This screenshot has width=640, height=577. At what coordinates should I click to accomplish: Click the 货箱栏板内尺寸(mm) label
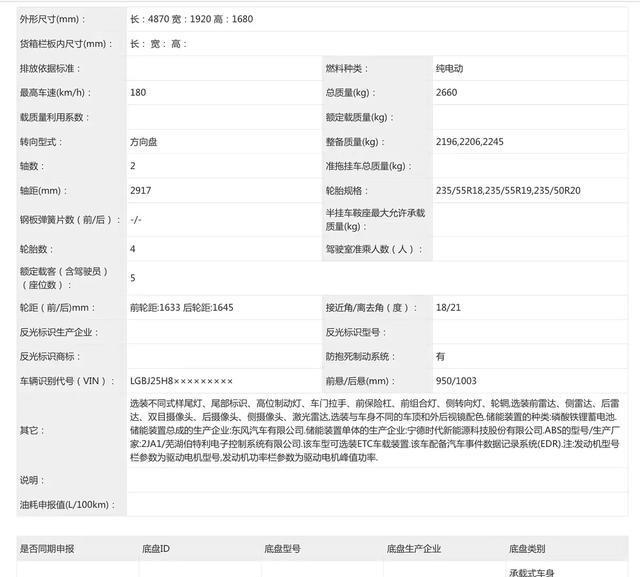pos(62,44)
